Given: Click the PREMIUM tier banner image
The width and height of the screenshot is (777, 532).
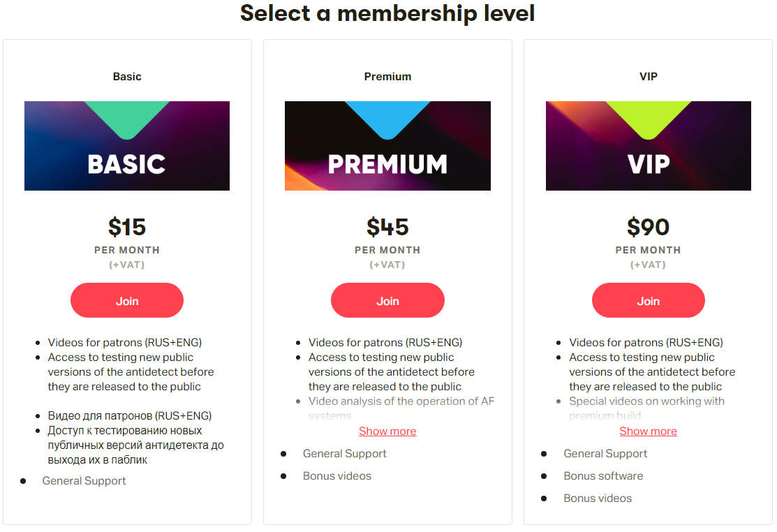Looking at the screenshot, I should [387, 163].
